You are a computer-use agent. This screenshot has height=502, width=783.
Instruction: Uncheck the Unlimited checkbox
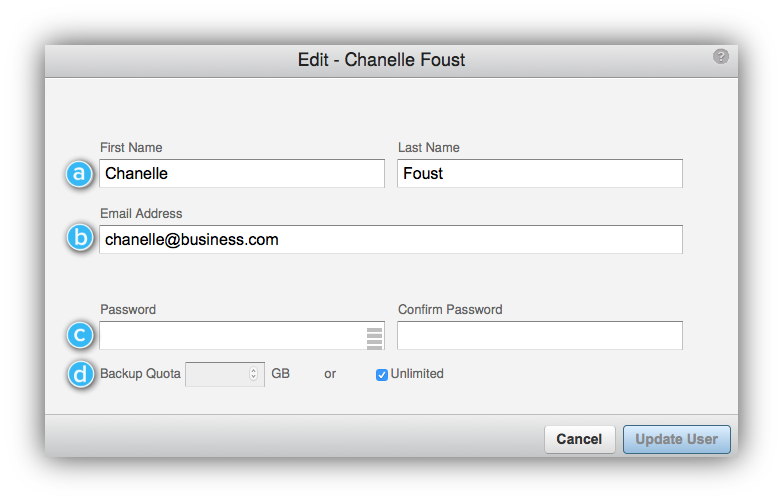click(382, 375)
